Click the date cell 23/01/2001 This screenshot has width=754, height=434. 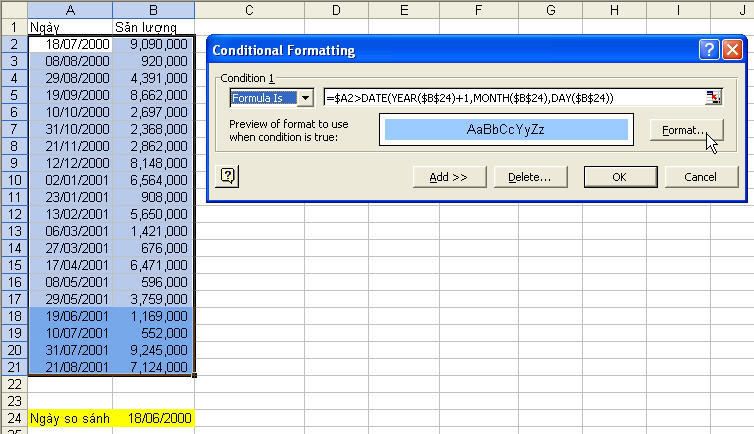(70, 197)
